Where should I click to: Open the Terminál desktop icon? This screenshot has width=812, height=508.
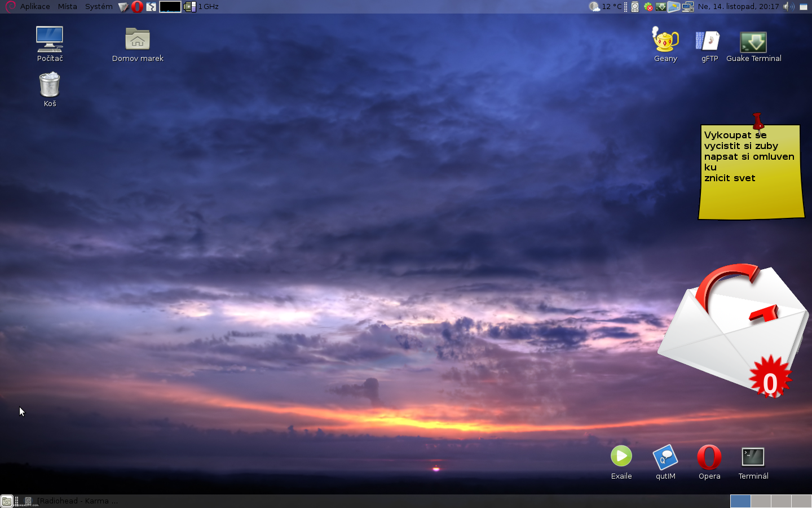click(753, 457)
